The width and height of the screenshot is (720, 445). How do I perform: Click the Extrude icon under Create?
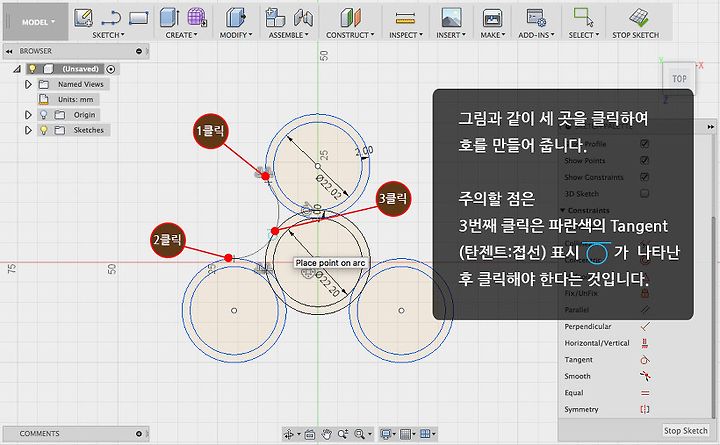pos(169,18)
